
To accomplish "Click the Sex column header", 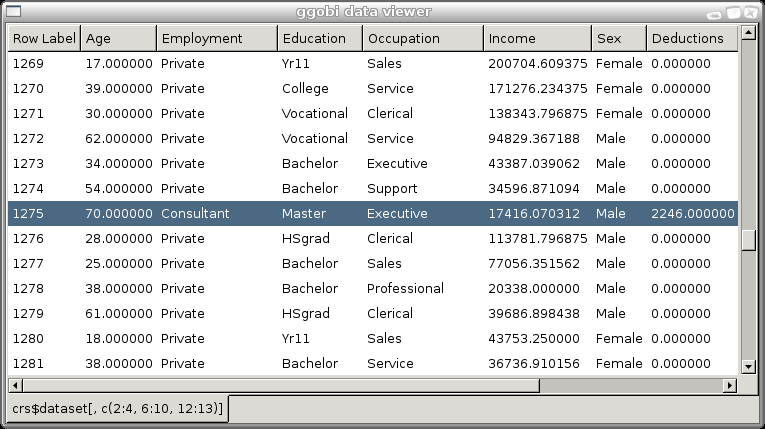I will pos(618,38).
